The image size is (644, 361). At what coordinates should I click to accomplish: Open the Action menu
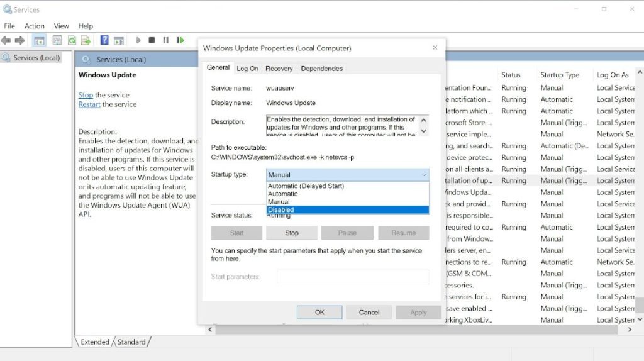35,26
